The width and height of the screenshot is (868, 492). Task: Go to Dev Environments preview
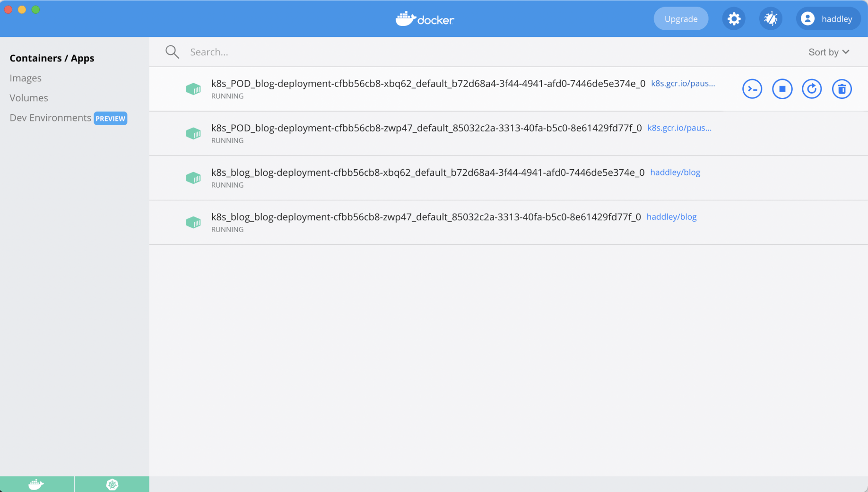point(51,118)
